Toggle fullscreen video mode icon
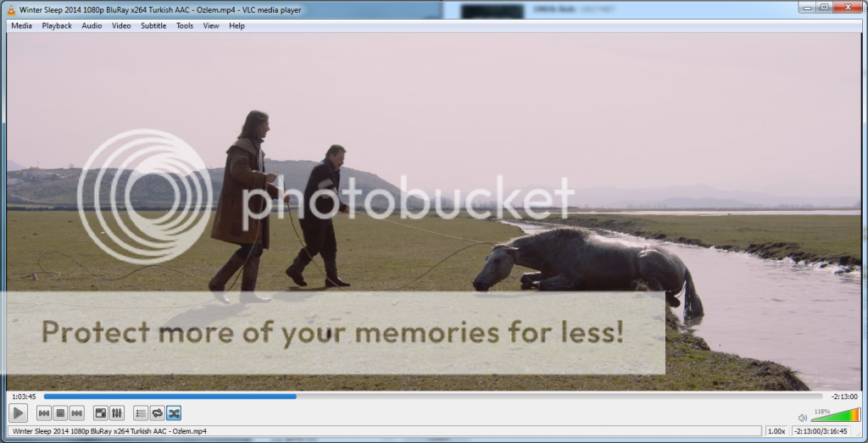The image size is (868, 443). click(x=101, y=413)
